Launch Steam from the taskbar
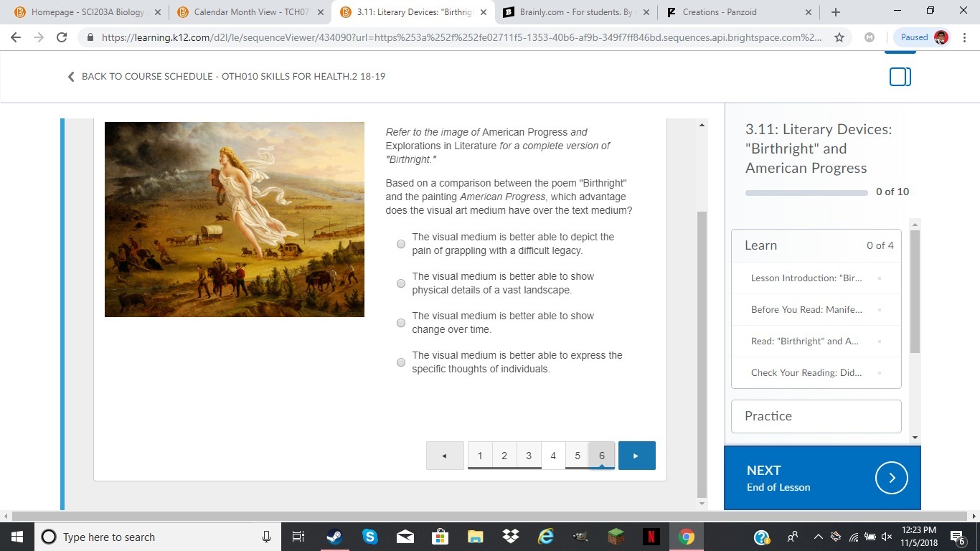Screen dimensions: 980x551 (x=334, y=537)
